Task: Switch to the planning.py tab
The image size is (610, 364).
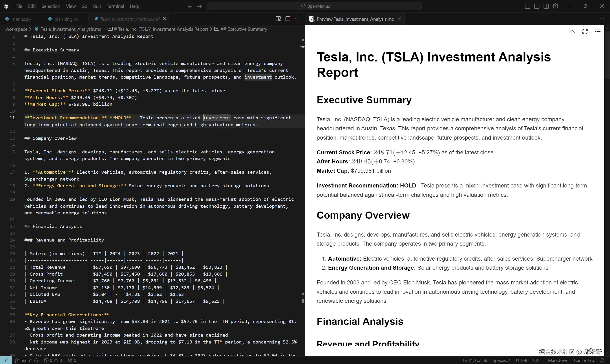Action: [66, 19]
